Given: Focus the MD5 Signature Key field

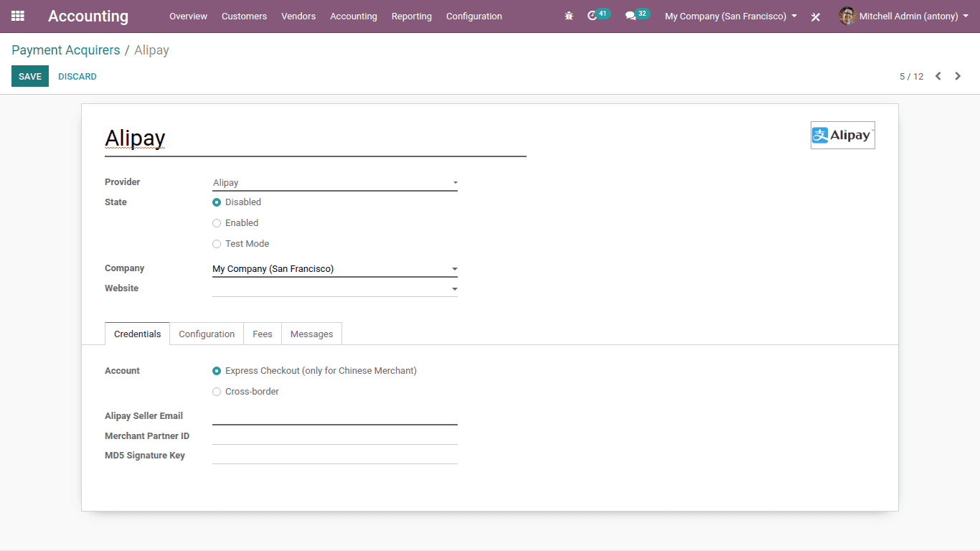Looking at the screenshot, I should (x=335, y=455).
